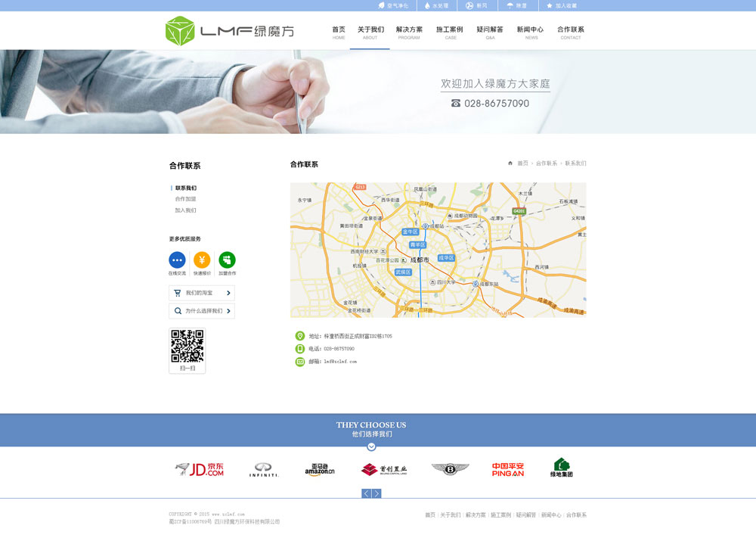Select 加入我们 in the left sidebar
This screenshot has height=538, width=756.
[186, 210]
